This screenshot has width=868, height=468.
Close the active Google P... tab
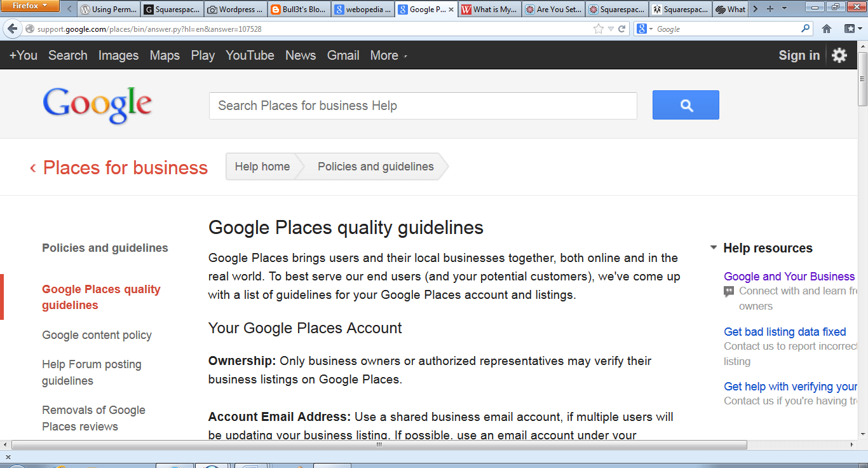(451, 10)
